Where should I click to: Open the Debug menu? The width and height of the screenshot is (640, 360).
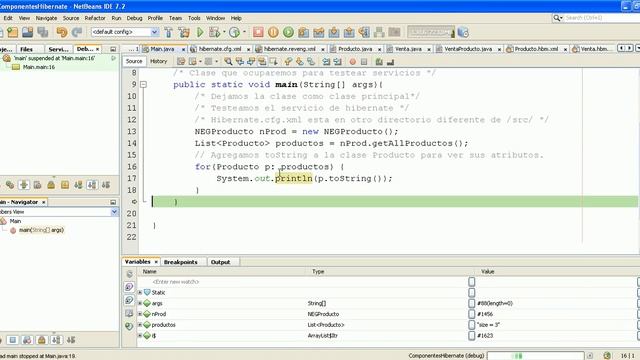coord(134,18)
